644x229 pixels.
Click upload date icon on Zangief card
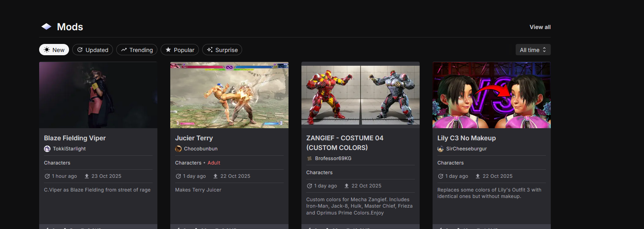click(347, 186)
